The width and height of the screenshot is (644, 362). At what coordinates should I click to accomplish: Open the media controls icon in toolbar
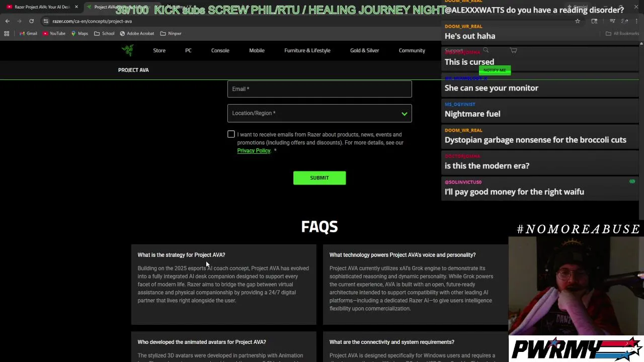(612, 21)
